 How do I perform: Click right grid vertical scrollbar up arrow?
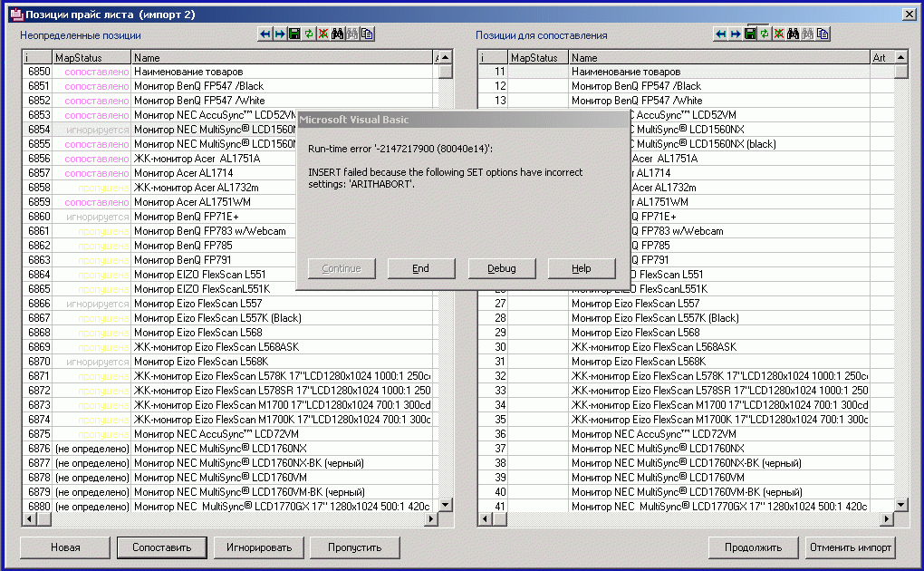coord(901,57)
